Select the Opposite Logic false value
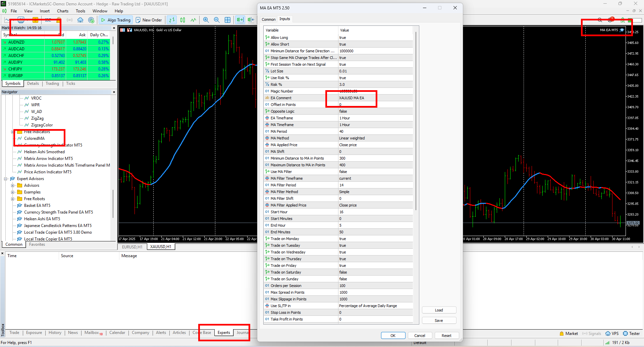 tap(375, 111)
